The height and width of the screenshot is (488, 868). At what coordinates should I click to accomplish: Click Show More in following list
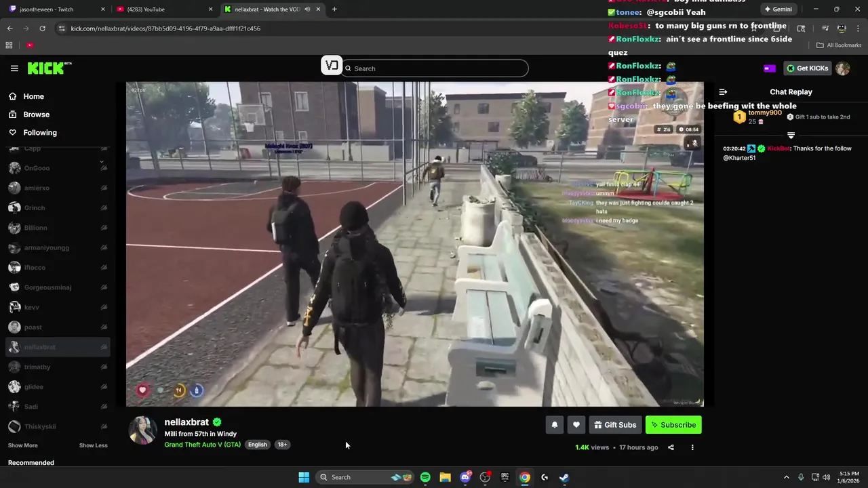coord(22,445)
